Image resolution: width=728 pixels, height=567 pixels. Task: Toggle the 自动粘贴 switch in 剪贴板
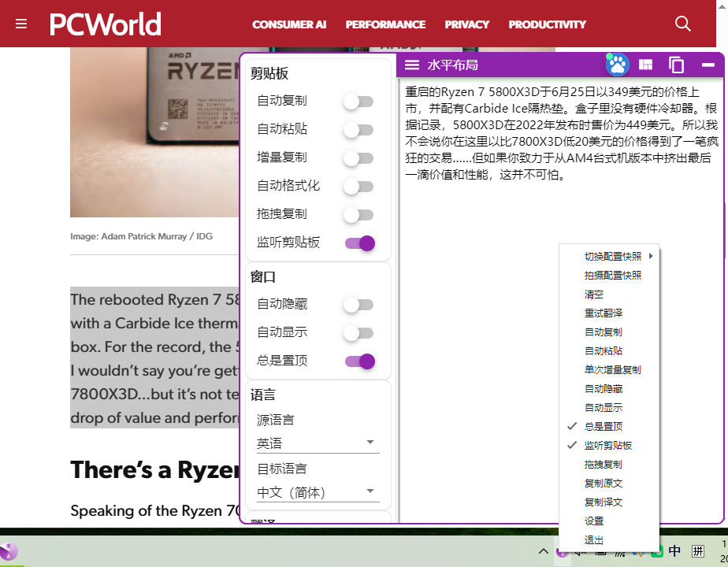click(x=358, y=130)
